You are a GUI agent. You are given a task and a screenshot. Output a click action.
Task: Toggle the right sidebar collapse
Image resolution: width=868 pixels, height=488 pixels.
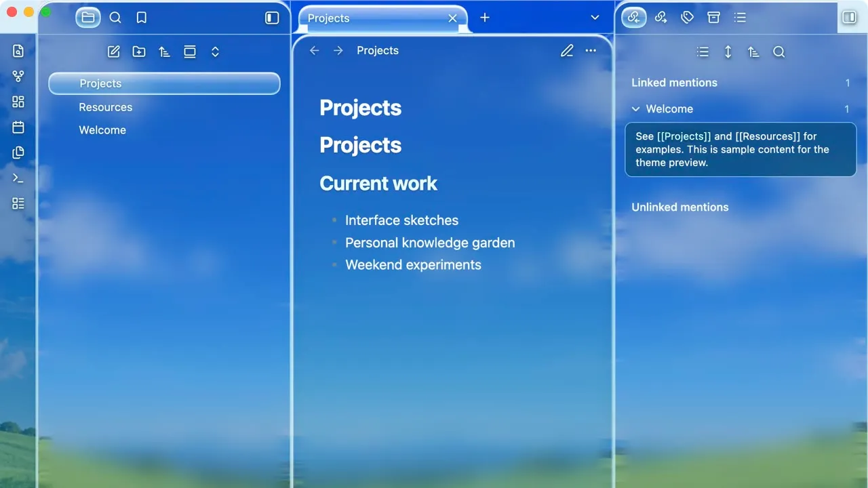click(x=849, y=18)
